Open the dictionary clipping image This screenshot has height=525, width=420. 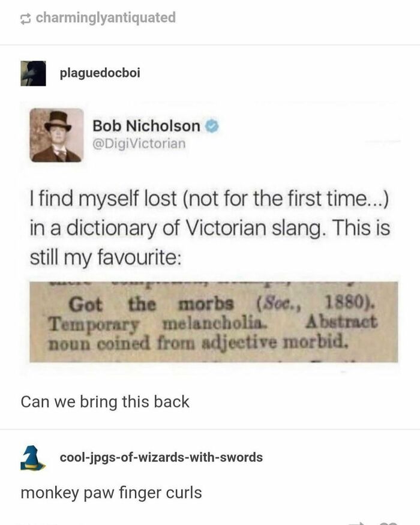214,322
